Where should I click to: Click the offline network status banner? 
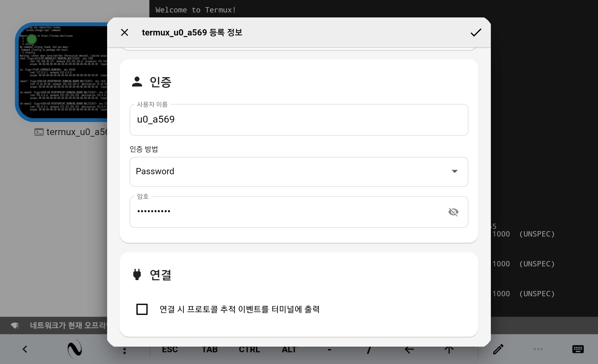click(x=59, y=325)
